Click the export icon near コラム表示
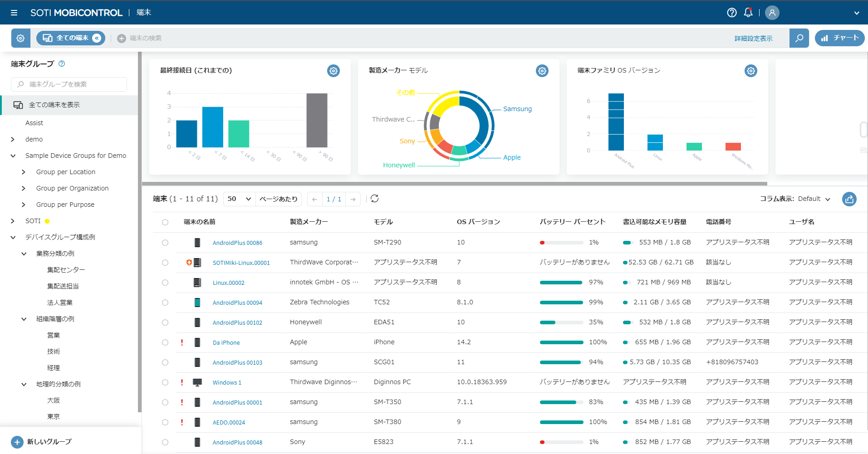 point(849,199)
